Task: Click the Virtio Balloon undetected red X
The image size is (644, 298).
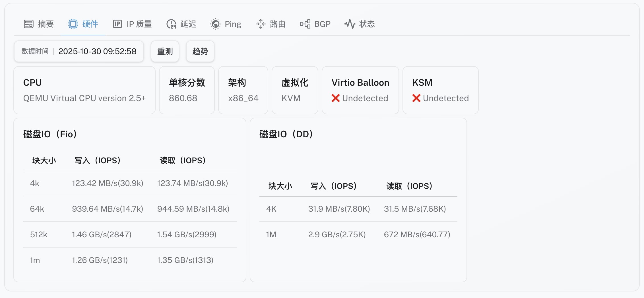Action: coord(336,98)
